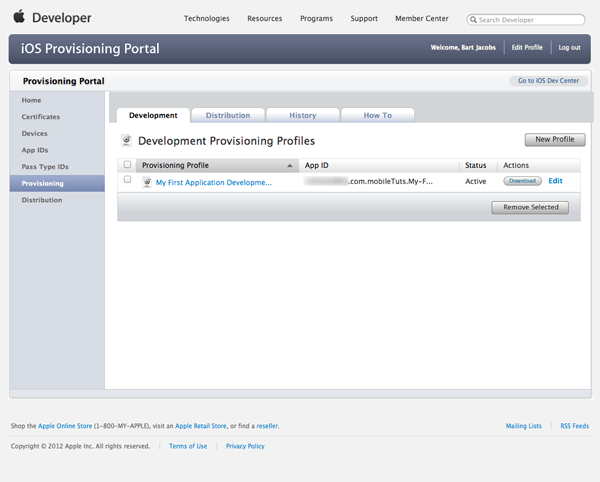Open the How To tab

(378, 115)
